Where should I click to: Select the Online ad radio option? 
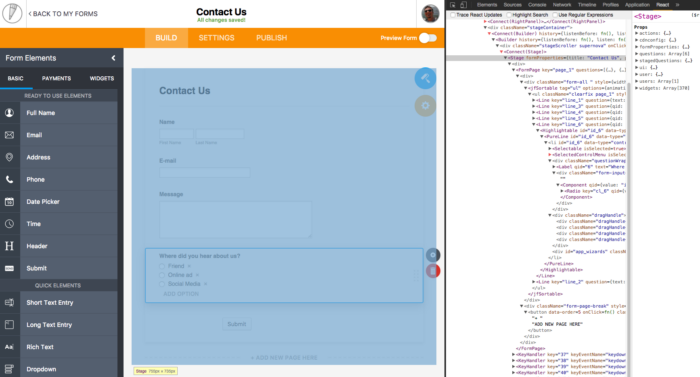(162, 275)
